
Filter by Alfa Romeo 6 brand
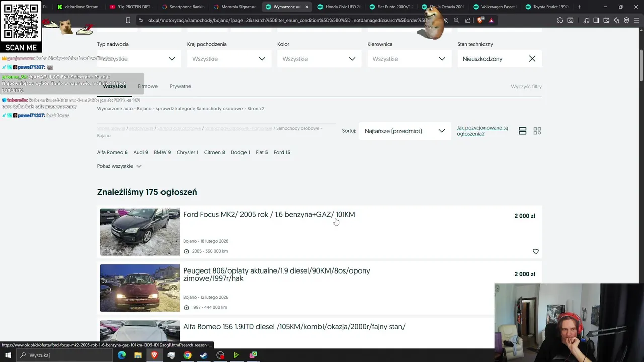click(112, 152)
